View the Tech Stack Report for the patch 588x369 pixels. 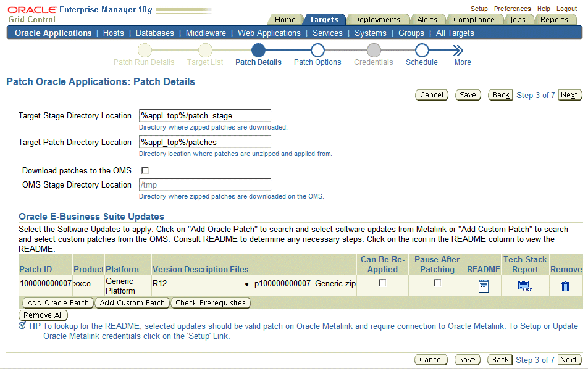click(x=525, y=285)
